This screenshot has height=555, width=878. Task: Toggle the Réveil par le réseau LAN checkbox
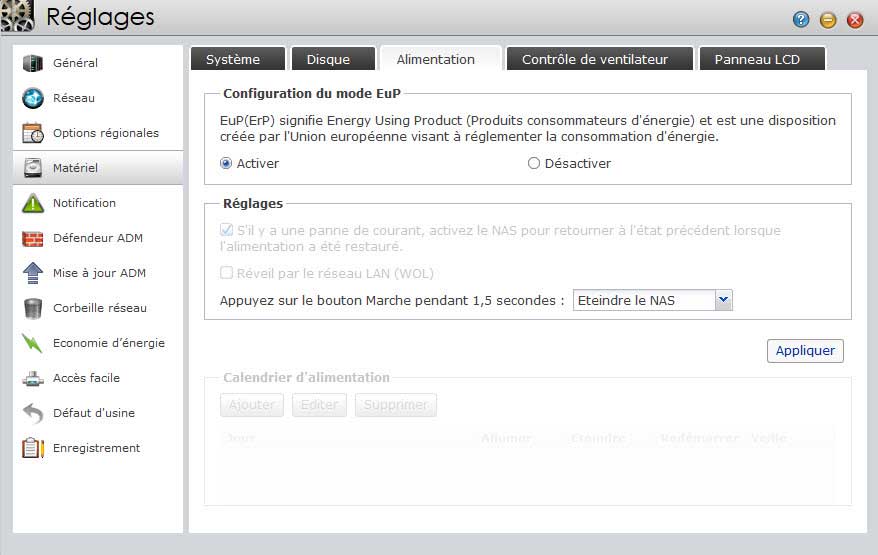(x=226, y=273)
